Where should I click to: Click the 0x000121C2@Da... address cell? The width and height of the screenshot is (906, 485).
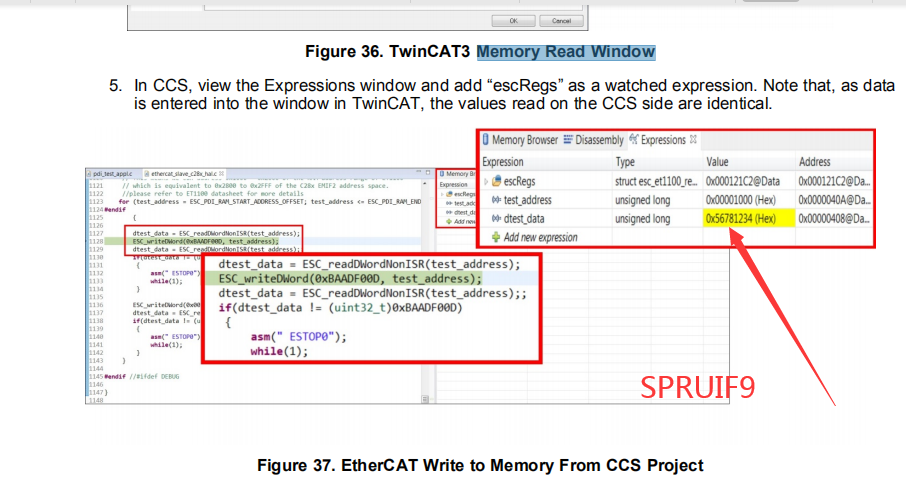[x=834, y=182]
